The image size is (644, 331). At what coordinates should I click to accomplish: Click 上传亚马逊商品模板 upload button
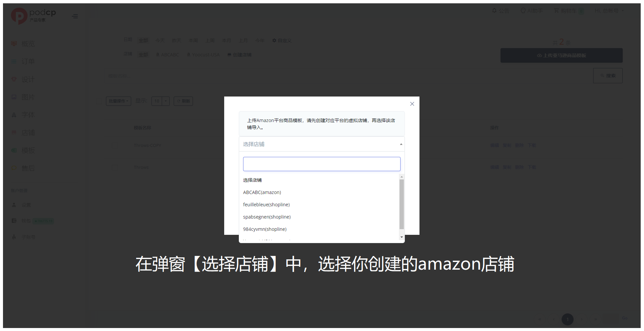(561, 55)
